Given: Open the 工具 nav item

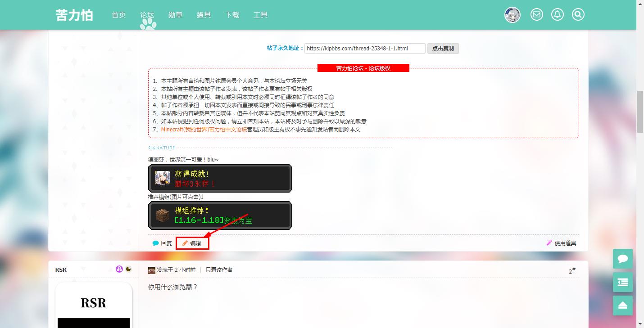Looking at the screenshot, I should (x=261, y=15).
